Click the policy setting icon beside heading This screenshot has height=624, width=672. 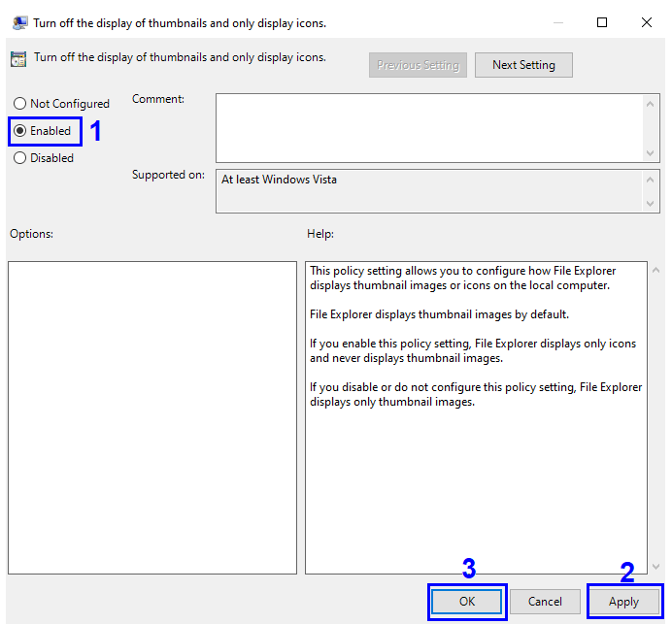[x=18, y=59]
